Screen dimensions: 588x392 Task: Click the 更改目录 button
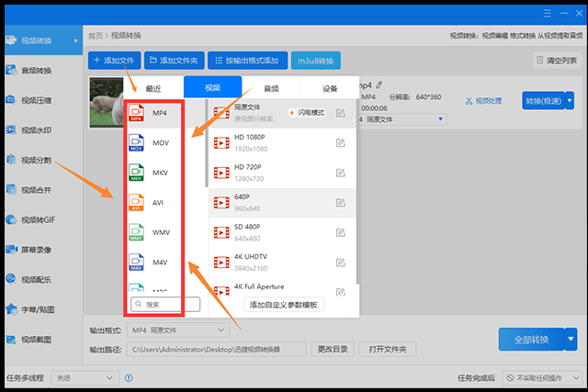pyautogui.click(x=333, y=349)
